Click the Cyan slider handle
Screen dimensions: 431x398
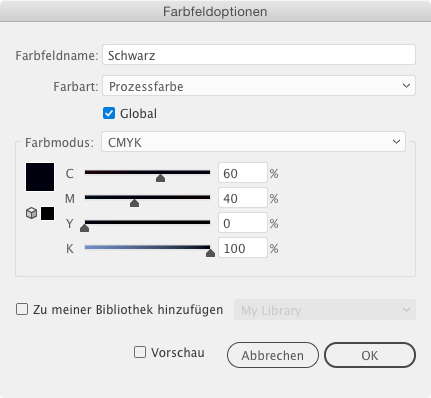click(x=160, y=178)
